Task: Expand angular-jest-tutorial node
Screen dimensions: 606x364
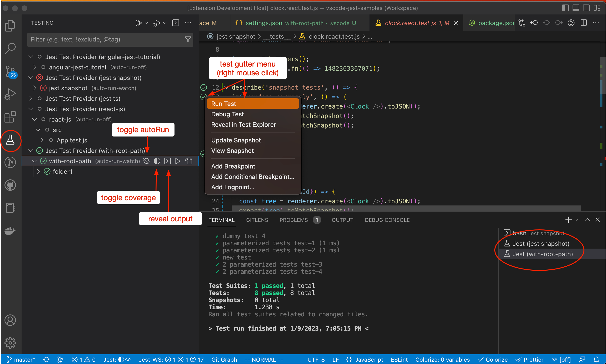Action: [35, 67]
